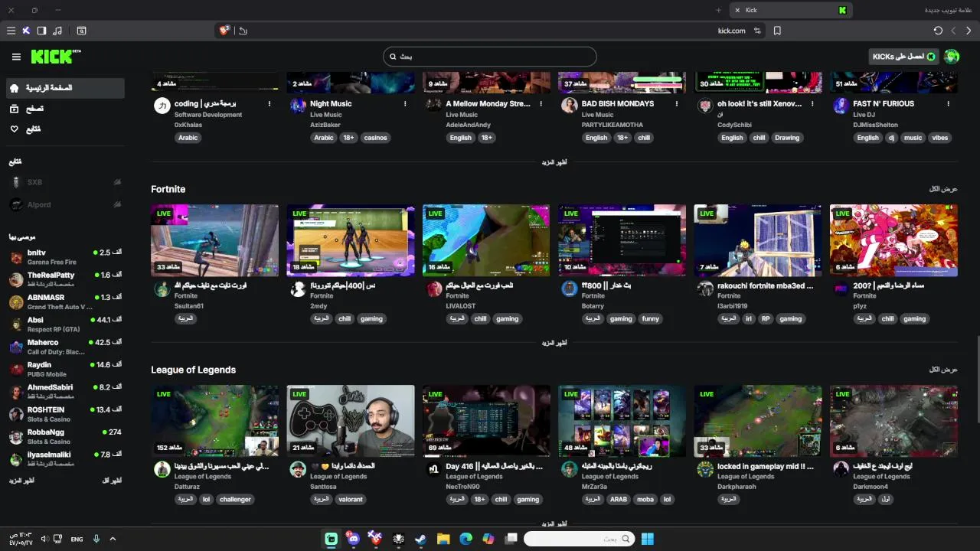Click the Brave Shields icon in the address bar

pos(224,31)
